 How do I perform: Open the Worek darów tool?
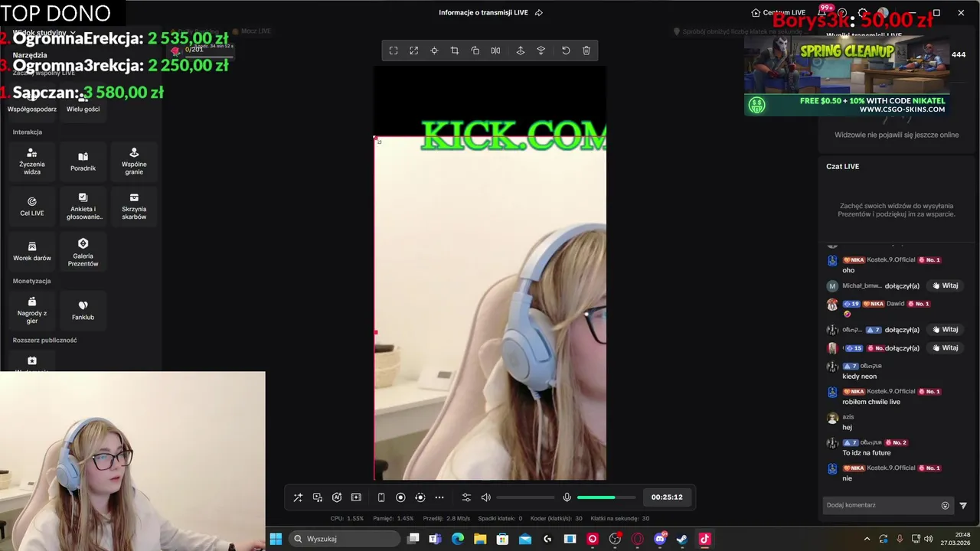point(32,252)
